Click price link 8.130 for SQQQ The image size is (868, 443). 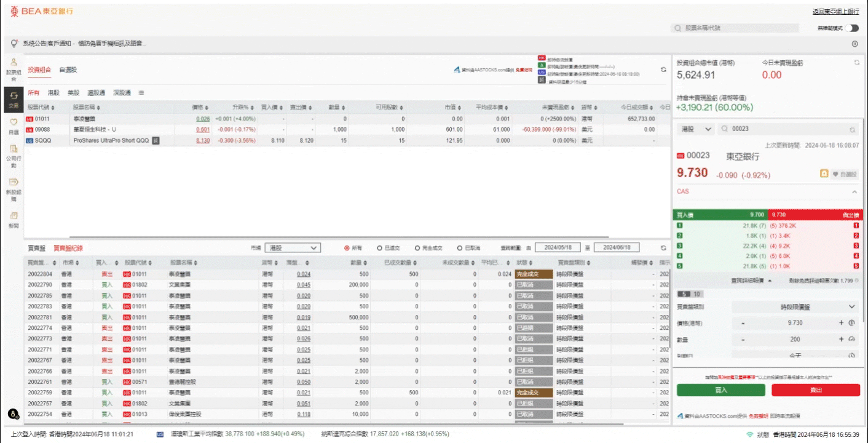point(203,141)
